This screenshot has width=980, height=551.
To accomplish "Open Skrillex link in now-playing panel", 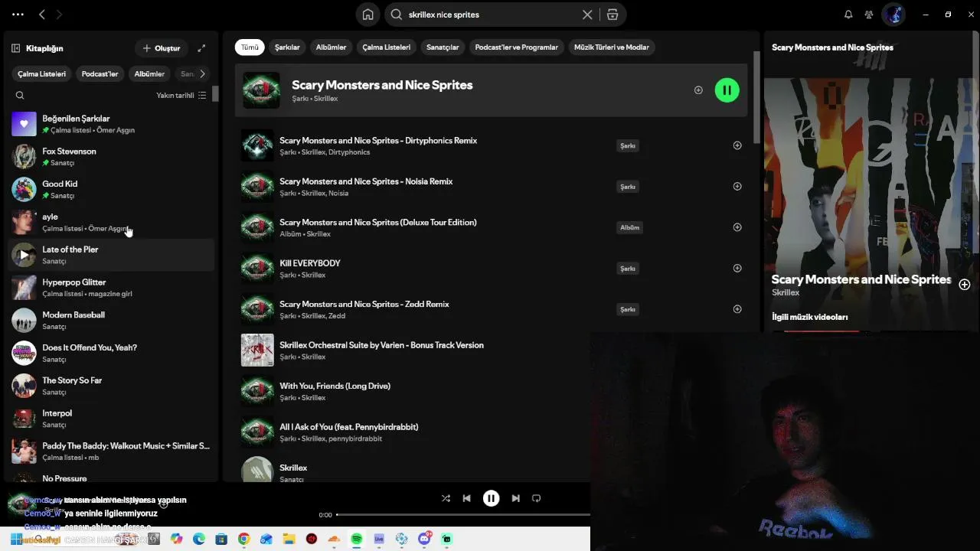I will [x=786, y=292].
